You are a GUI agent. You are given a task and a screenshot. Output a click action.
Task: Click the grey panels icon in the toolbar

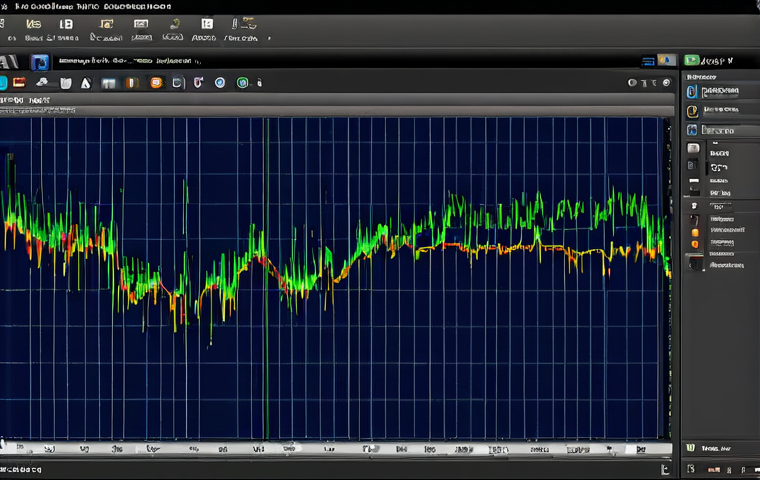coord(109,83)
